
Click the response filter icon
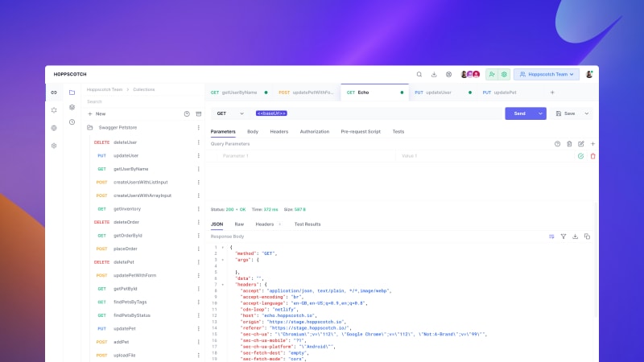pos(563,237)
